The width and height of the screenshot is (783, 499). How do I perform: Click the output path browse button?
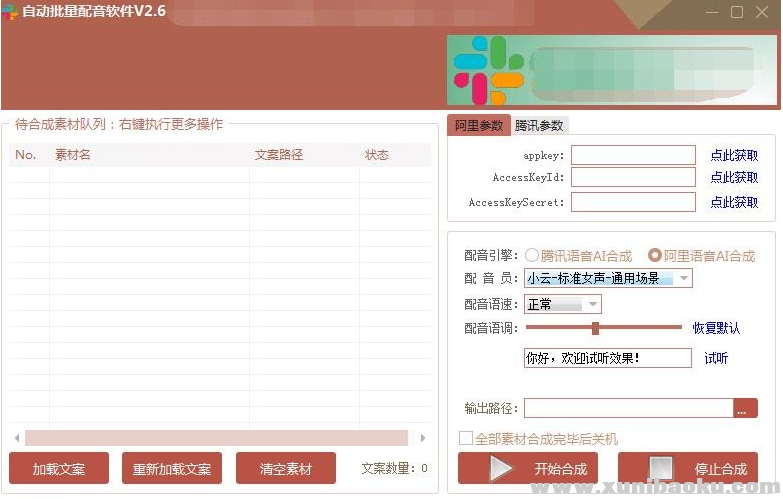click(x=745, y=408)
